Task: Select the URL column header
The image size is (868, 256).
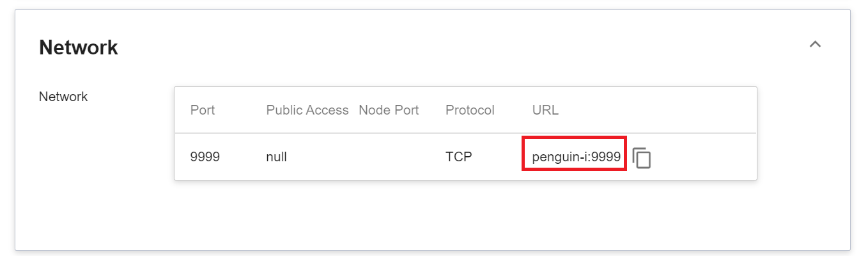Action: click(545, 110)
